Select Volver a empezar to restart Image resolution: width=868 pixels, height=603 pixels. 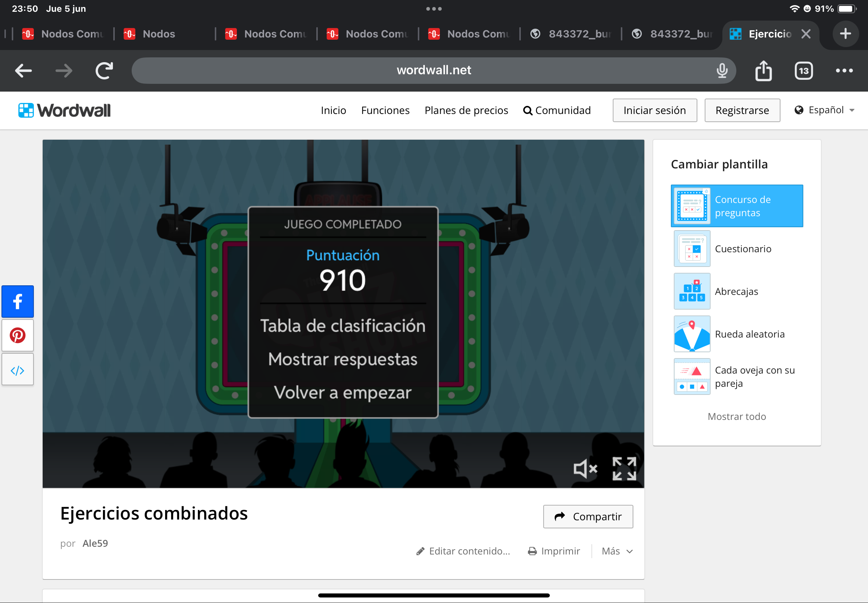[x=343, y=393]
